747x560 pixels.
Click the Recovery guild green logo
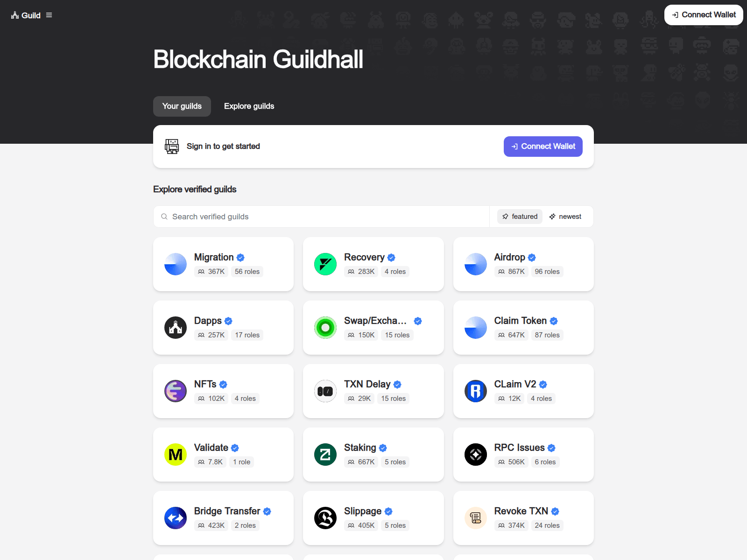point(325,264)
